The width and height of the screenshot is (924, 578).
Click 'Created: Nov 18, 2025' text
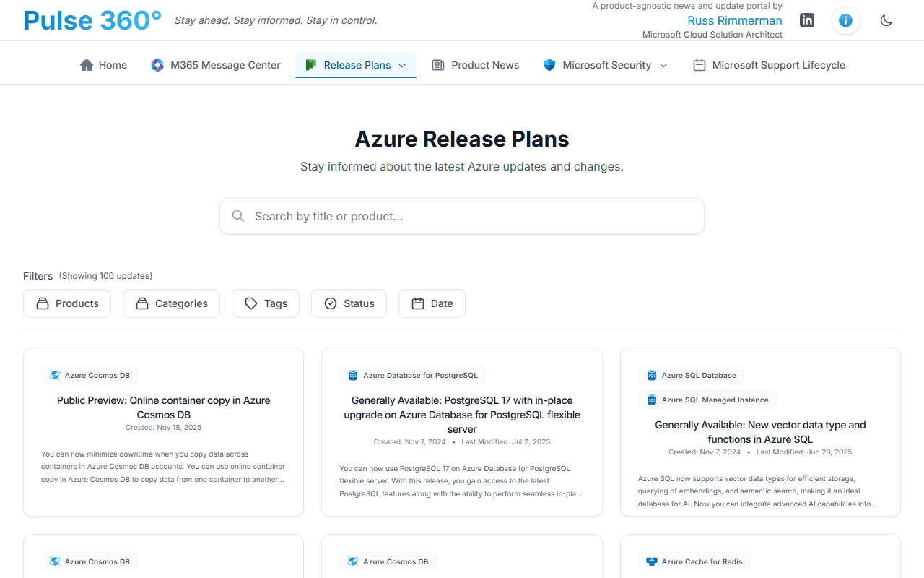tap(164, 427)
